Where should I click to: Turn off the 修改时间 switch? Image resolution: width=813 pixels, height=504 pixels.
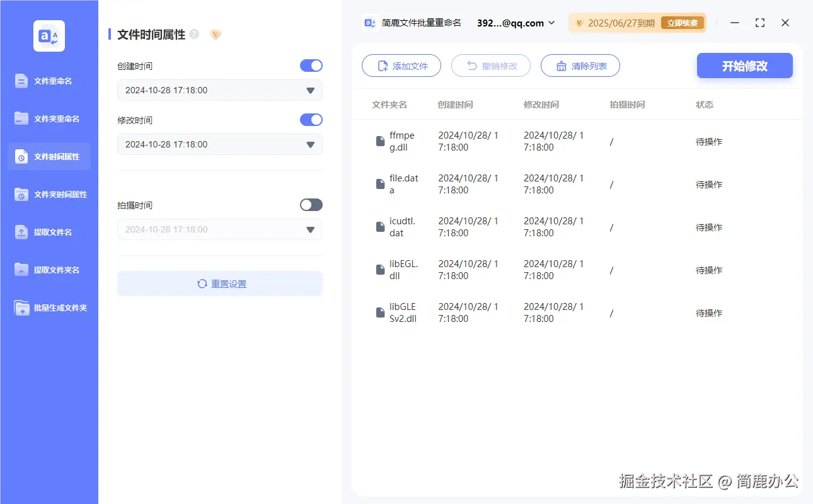click(x=311, y=120)
